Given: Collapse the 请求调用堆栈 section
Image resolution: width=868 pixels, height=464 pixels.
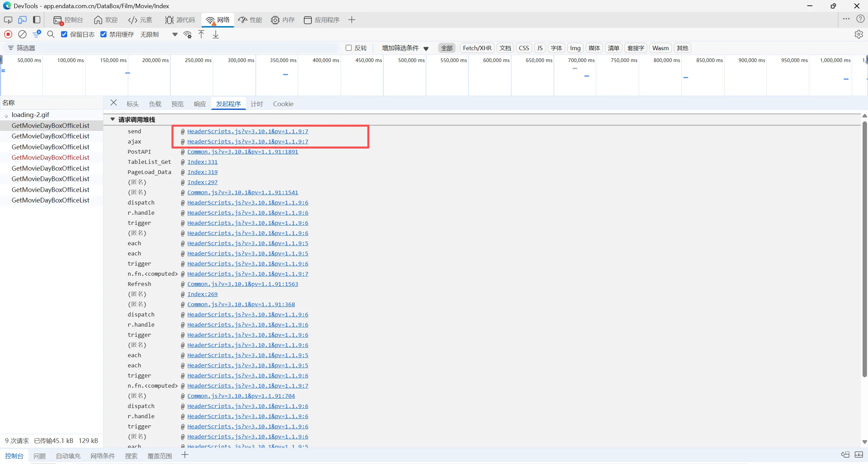Looking at the screenshot, I should click(x=113, y=119).
